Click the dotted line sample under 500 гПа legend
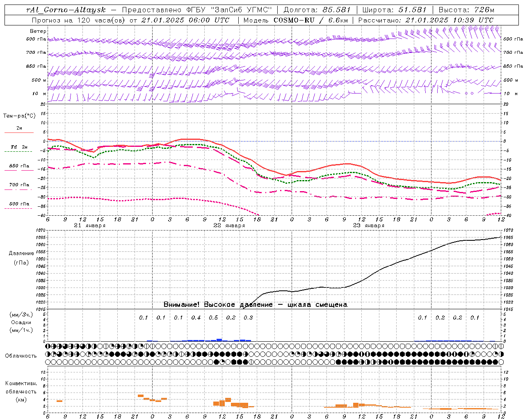The height and width of the screenshot is (420, 525). coord(18,209)
